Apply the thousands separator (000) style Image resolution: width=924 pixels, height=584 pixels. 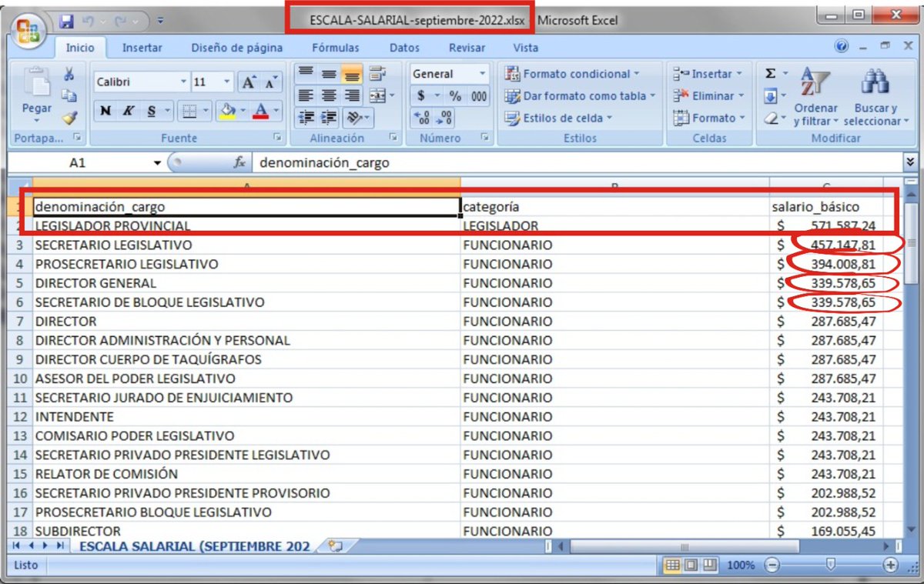tap(479, 96)
